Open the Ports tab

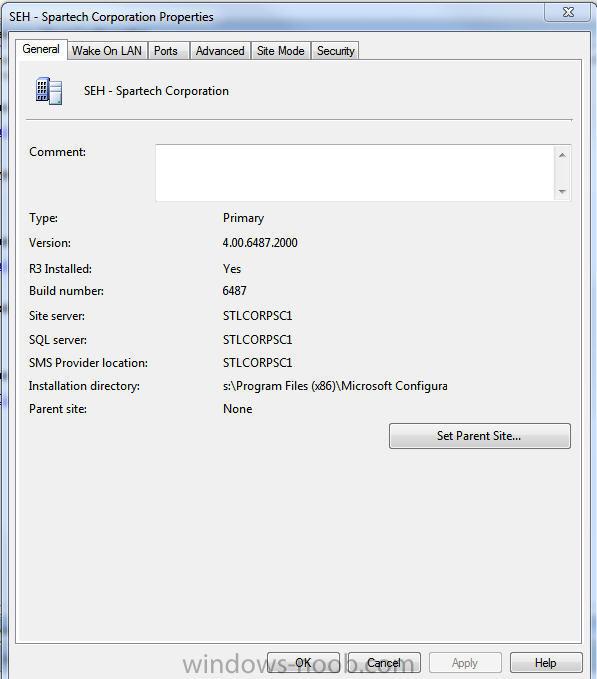click(x=166, y=51)
